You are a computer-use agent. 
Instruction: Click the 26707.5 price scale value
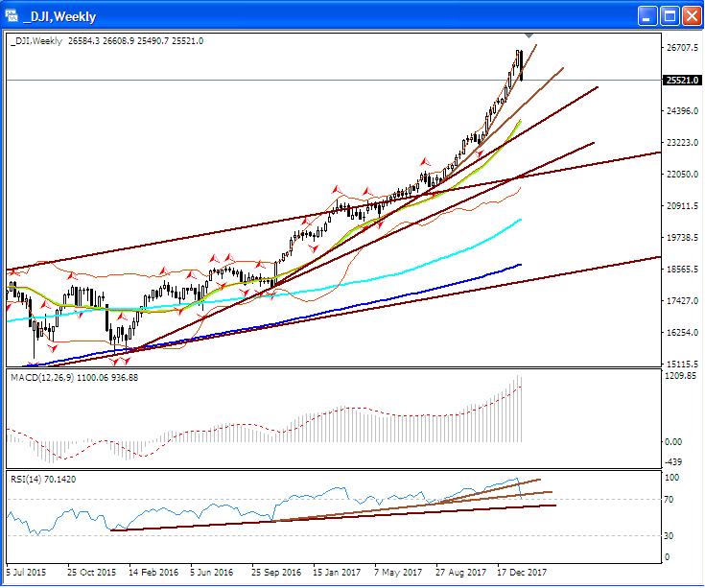(680, 48)
